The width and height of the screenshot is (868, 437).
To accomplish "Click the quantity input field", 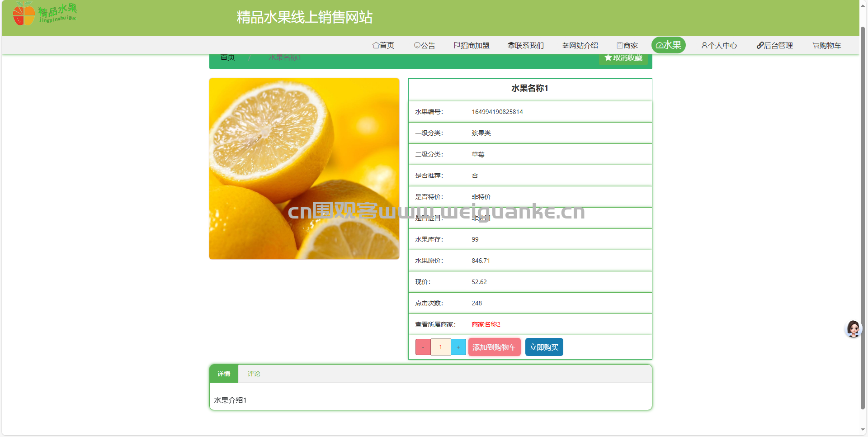I will click(441, 347).
